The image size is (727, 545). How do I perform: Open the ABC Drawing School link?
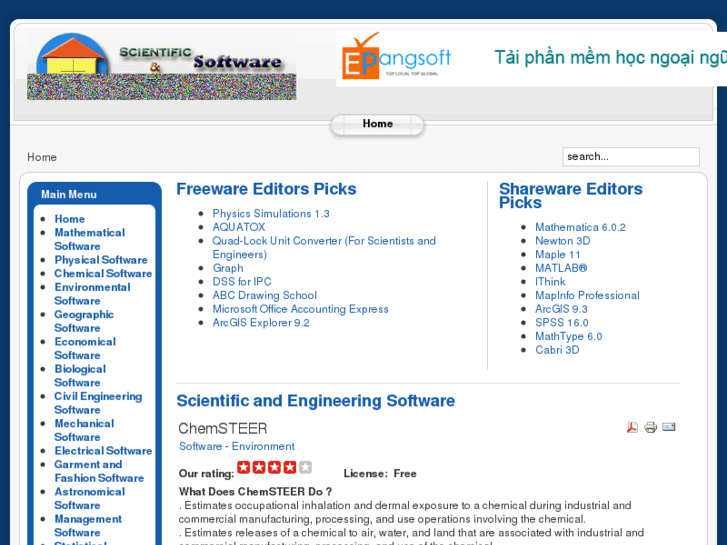click(x=264, y=295)
